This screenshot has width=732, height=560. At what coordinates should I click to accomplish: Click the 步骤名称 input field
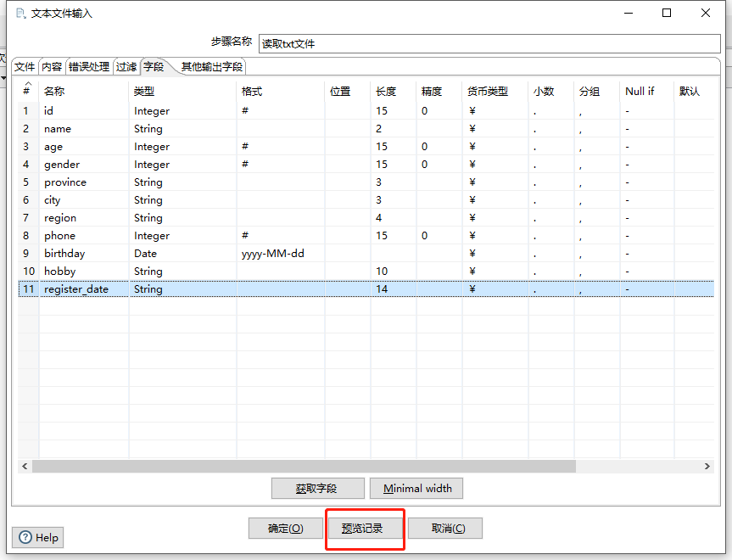tap(489, 43)
